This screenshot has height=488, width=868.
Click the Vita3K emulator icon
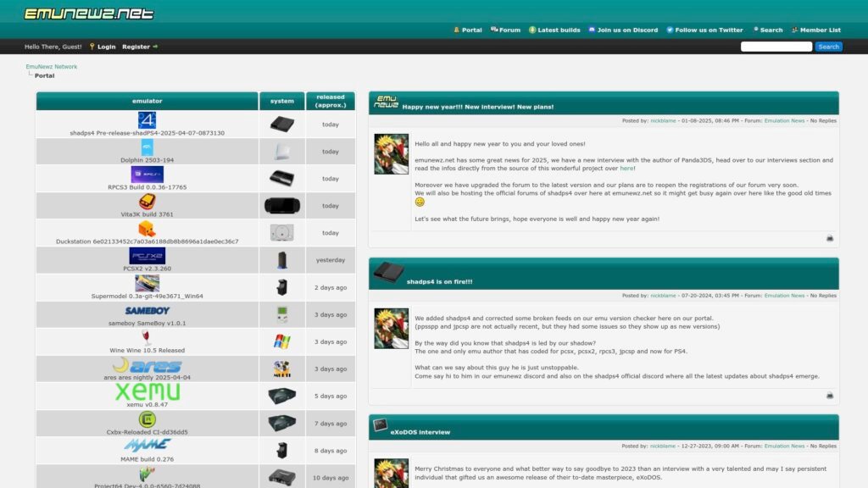pos(147,202)
